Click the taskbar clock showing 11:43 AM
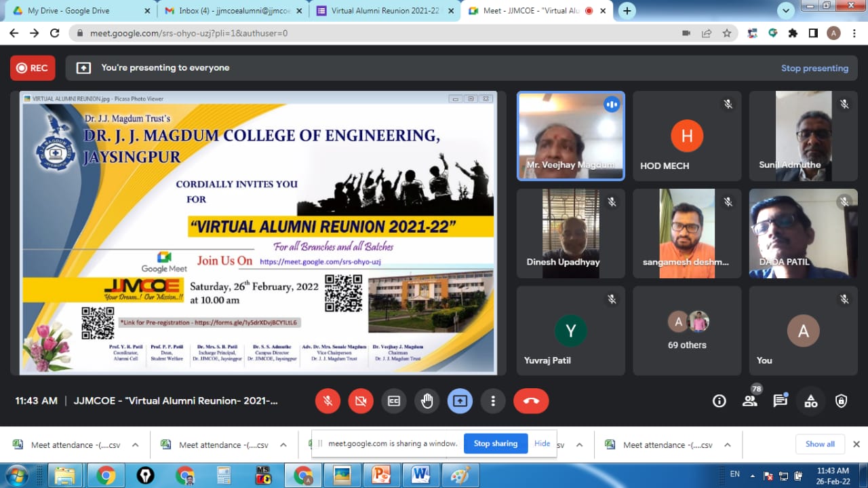This screenshot has width=868, height=488. [x=833, y=475]
